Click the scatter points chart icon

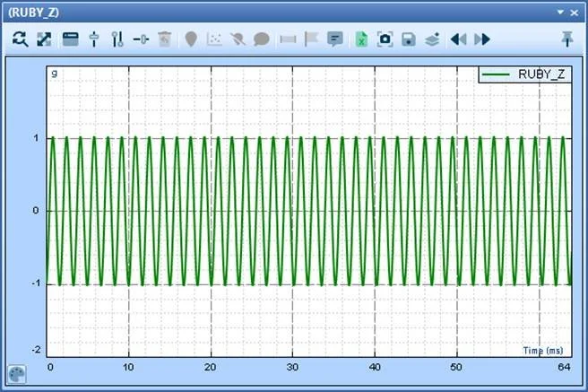coord(214,39)
